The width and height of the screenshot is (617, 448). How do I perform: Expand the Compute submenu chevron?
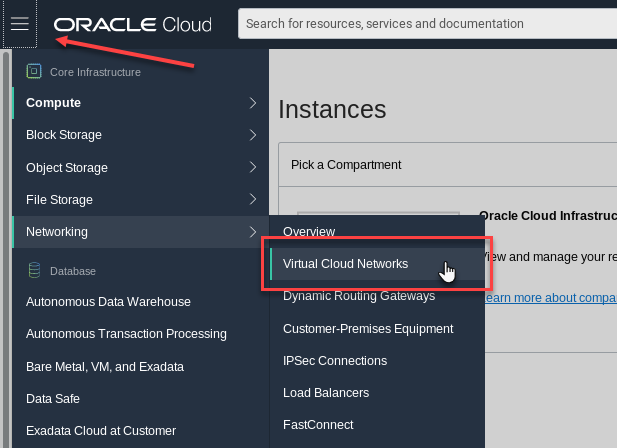tap(253, 103)
